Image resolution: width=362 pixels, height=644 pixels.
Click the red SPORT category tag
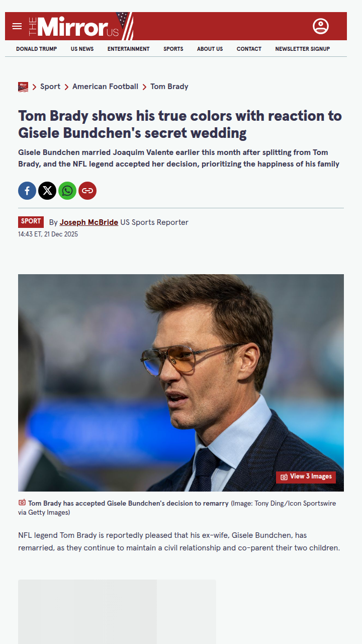tap(31, 222)
